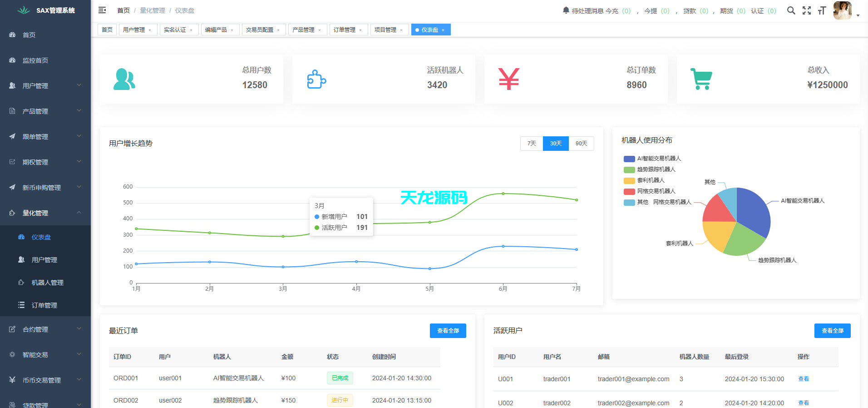Click the 总用户数 users card icon
Viewport: 868px width, 408px height.
tap(124, 79)
